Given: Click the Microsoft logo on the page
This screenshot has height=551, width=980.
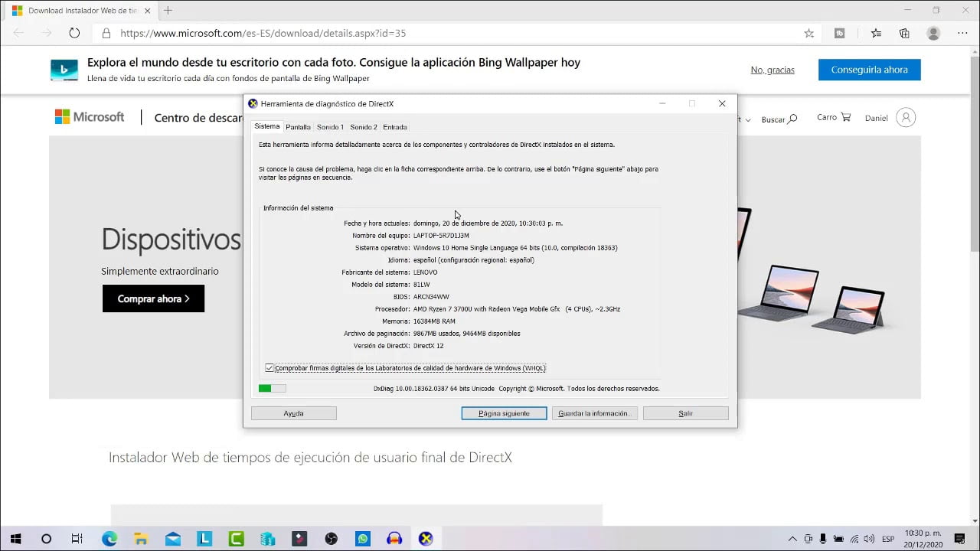Looking at the screenshot, I should [90, 117].
